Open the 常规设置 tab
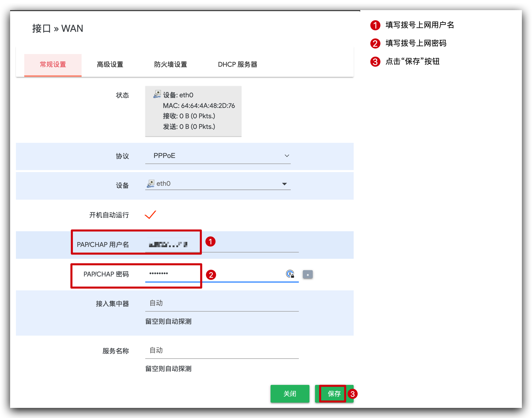 click(53, 65)
